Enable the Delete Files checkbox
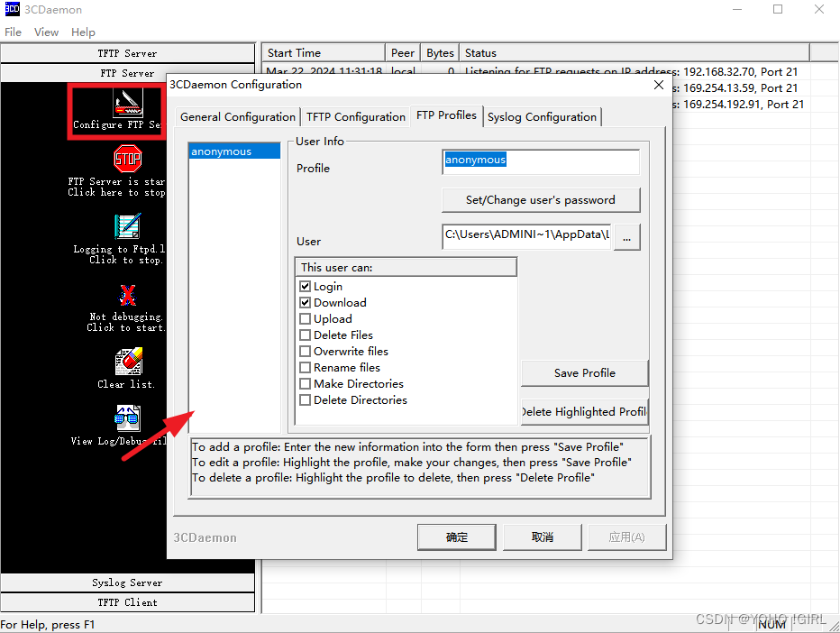This screenshot has width=840, height=633. (306, 335)
